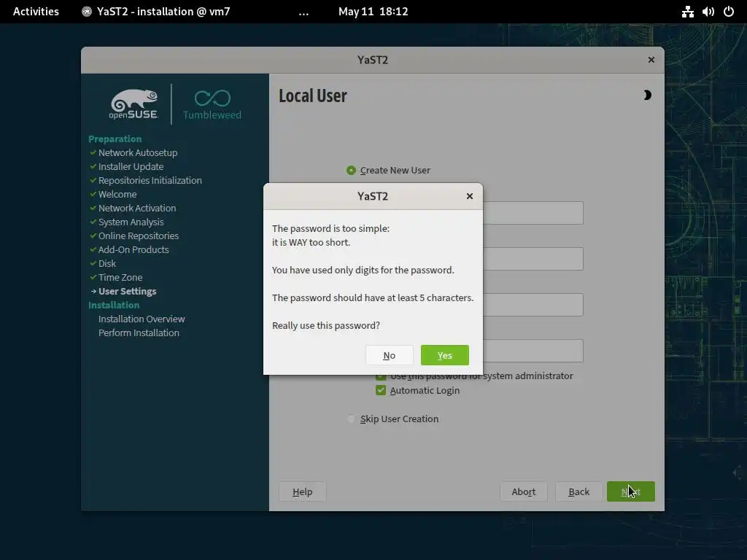Screen dimensions: 747x560
Task: Click the green Next button
Action: tap(631, 492)
